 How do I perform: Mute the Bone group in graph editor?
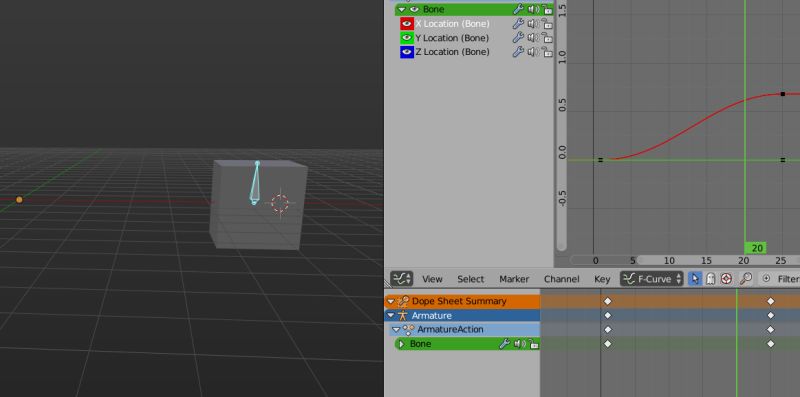(533, 9)
